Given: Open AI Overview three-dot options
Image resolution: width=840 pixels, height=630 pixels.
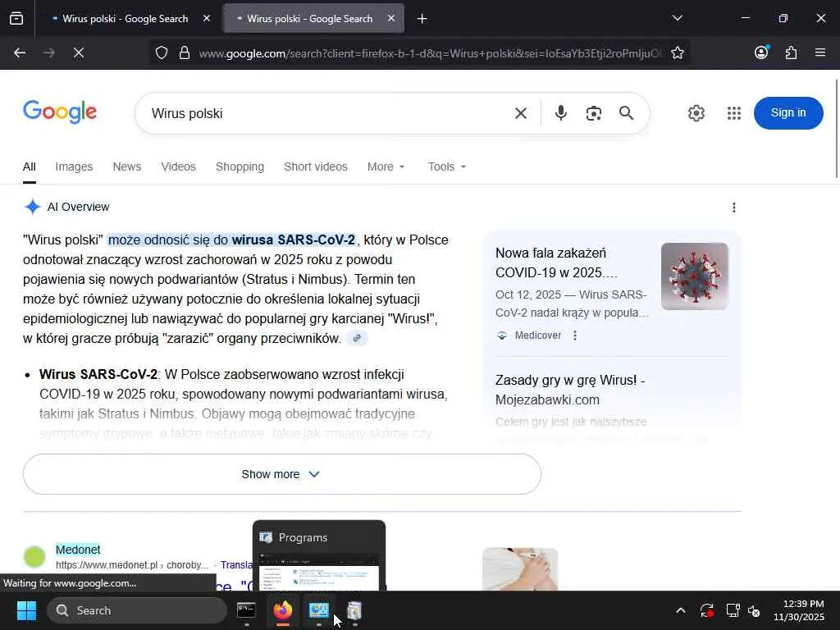Looking at the screenshot, I should pos(734,208).
